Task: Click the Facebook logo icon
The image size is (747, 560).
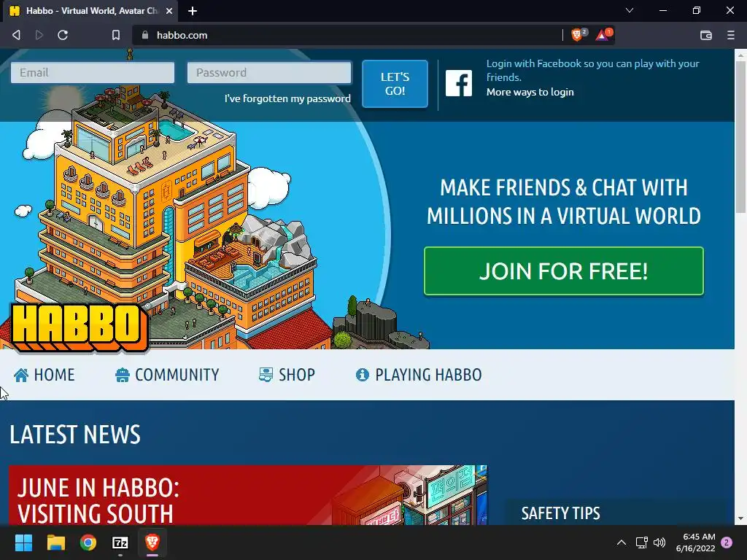Action: (x=459, y=83)
